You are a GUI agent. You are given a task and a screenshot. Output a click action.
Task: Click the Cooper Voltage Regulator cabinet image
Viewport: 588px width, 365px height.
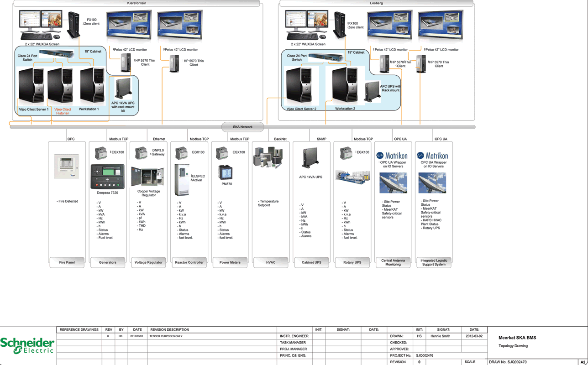[x=148, y=177]
